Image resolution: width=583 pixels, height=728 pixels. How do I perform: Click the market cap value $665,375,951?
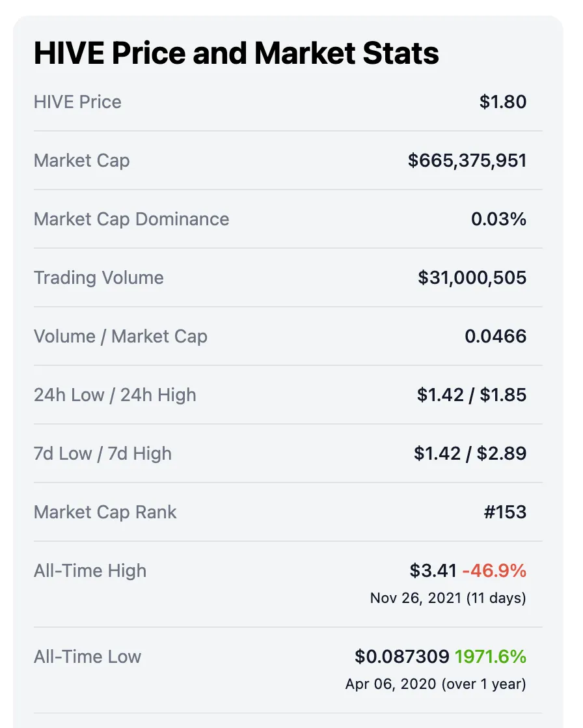pos(467,161)
